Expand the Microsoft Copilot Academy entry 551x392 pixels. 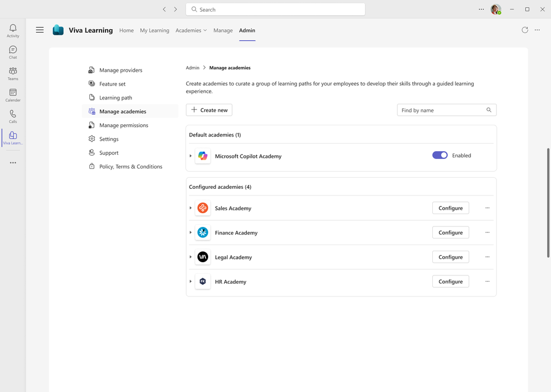coord(190,156)
